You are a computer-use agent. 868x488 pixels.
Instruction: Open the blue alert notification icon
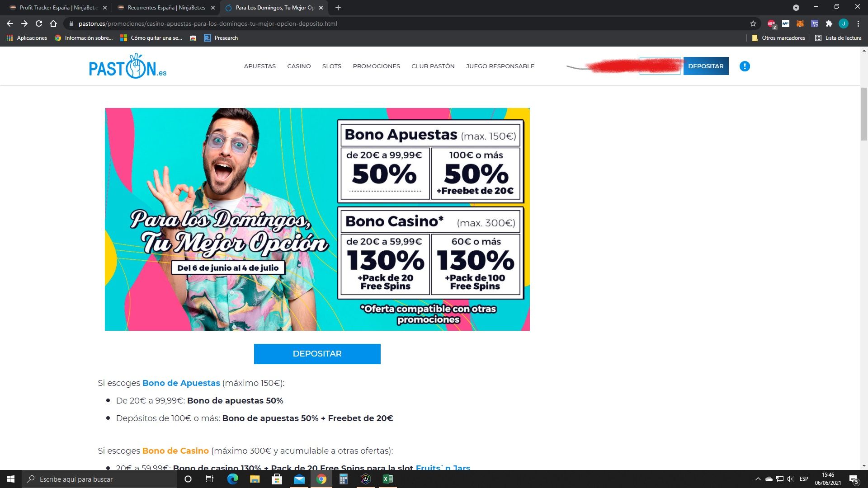745,66
